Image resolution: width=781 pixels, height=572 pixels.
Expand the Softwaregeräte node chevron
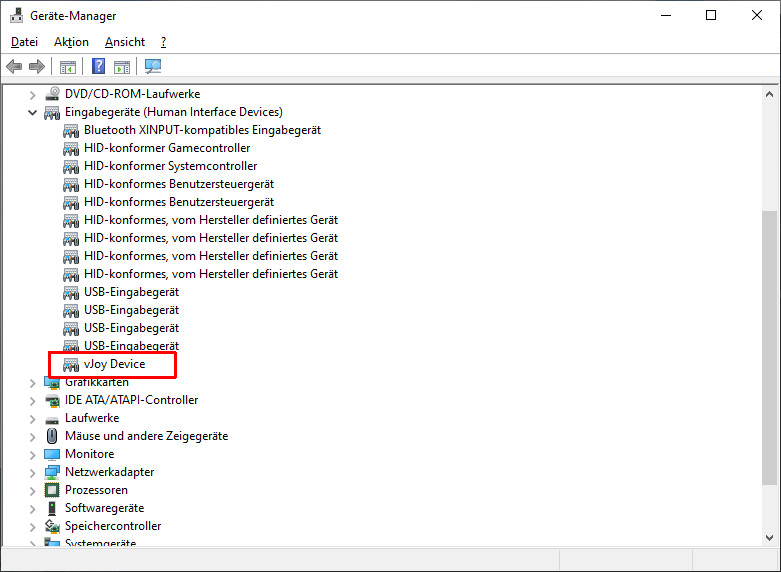pos(33,508)
